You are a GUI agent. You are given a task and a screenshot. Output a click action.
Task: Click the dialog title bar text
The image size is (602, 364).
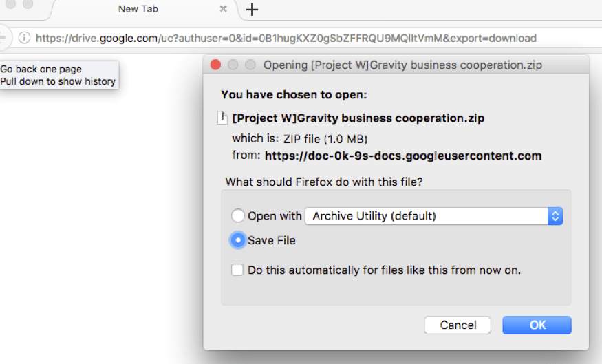pos(403,65)
